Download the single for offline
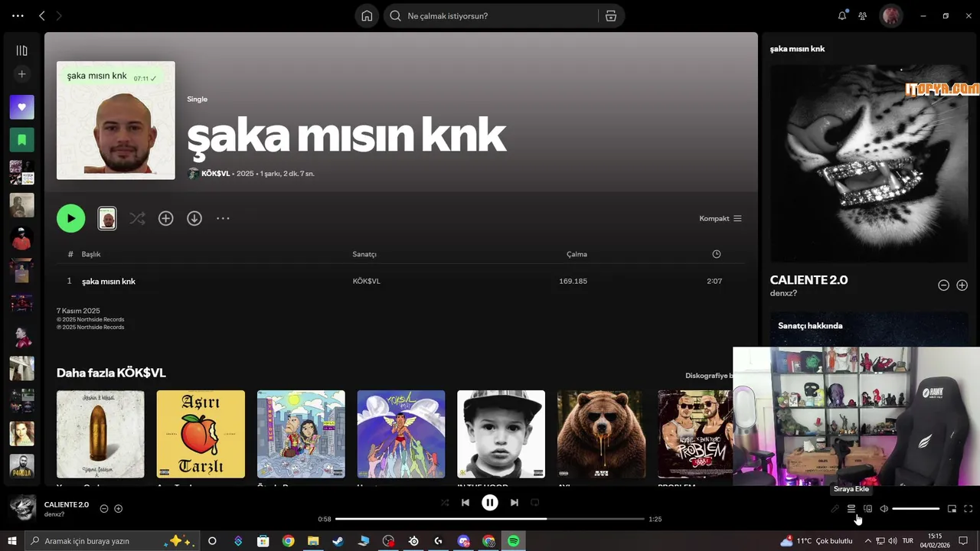The height and width of the screenshot is (551, 980). [194, 218]
